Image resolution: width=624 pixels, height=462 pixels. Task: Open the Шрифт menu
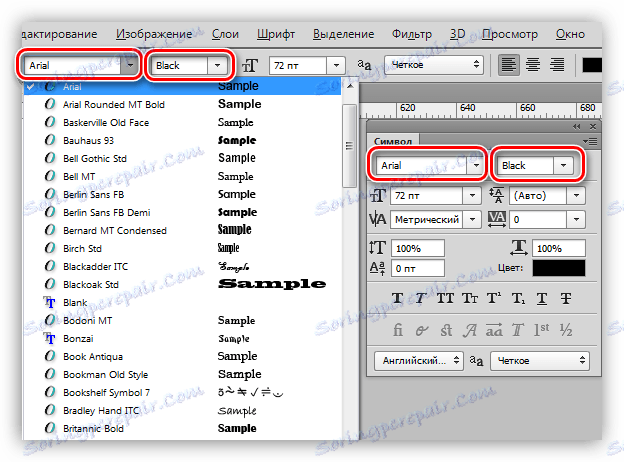(275, 34)
